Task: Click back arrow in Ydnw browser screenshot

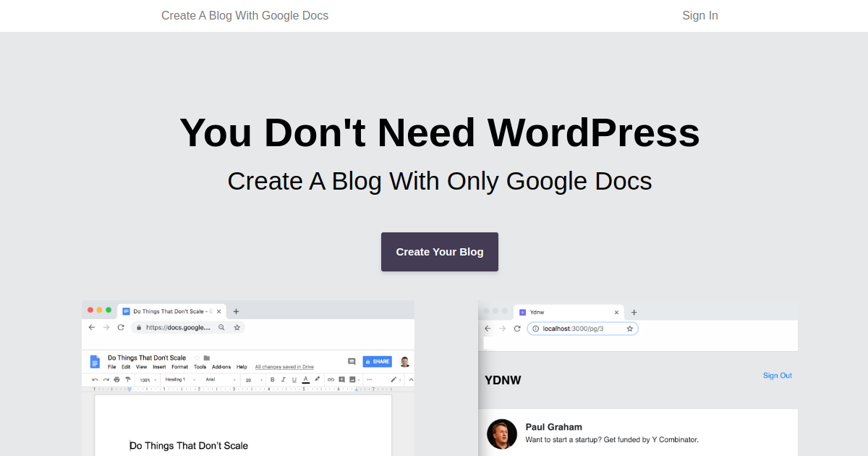Action: pos(488,329)
